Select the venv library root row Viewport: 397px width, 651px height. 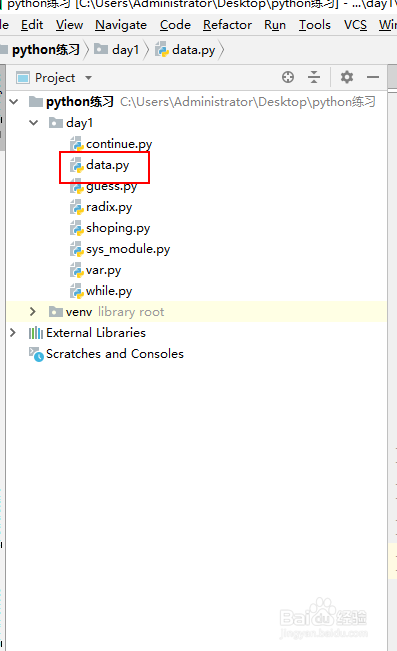pos(196,311)
